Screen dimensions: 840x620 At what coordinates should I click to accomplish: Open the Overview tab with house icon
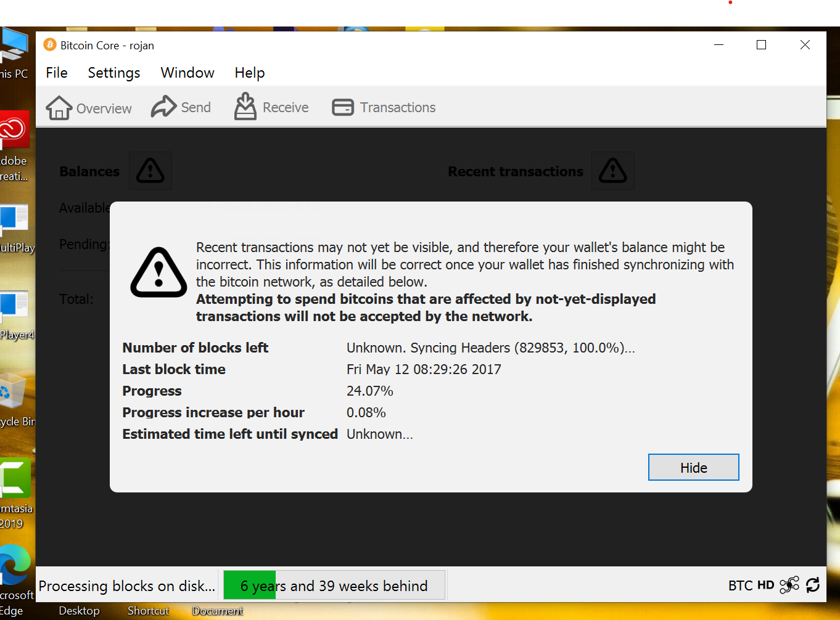[89, 108]
